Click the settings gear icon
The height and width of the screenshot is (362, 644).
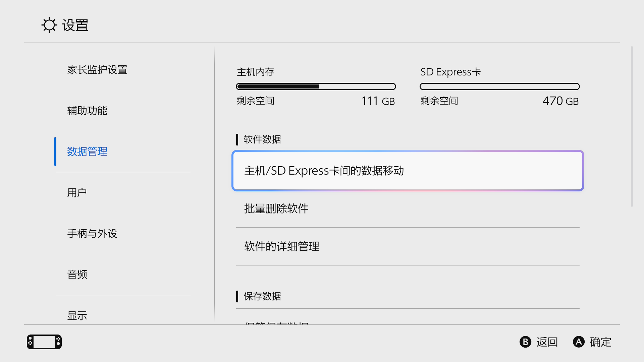[49, 25]
